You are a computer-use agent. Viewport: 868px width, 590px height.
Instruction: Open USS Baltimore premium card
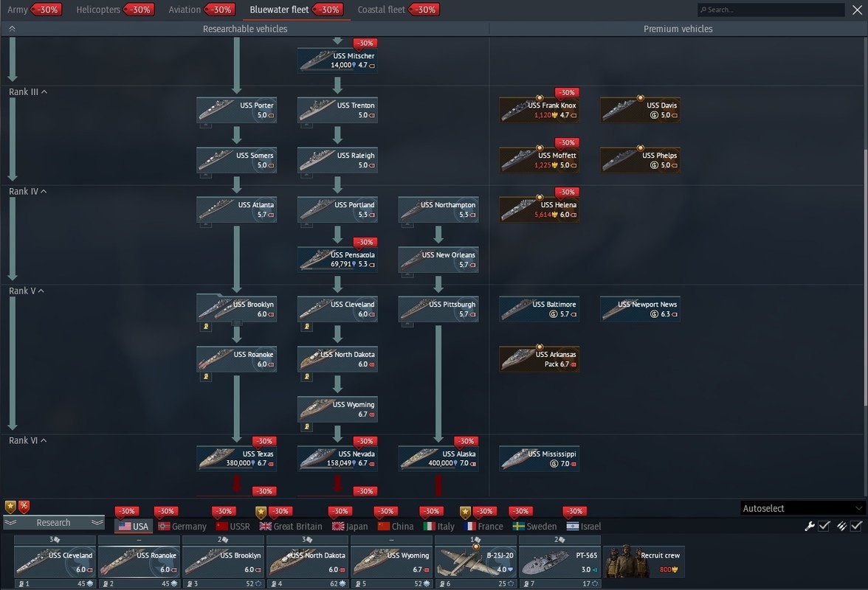(539, 309)
